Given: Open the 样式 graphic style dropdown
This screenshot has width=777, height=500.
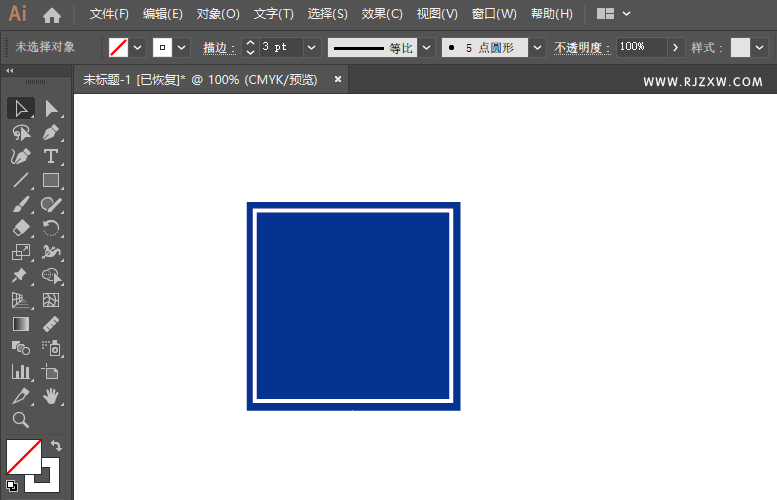Looking at the screenshot, I should coord(760,48).
